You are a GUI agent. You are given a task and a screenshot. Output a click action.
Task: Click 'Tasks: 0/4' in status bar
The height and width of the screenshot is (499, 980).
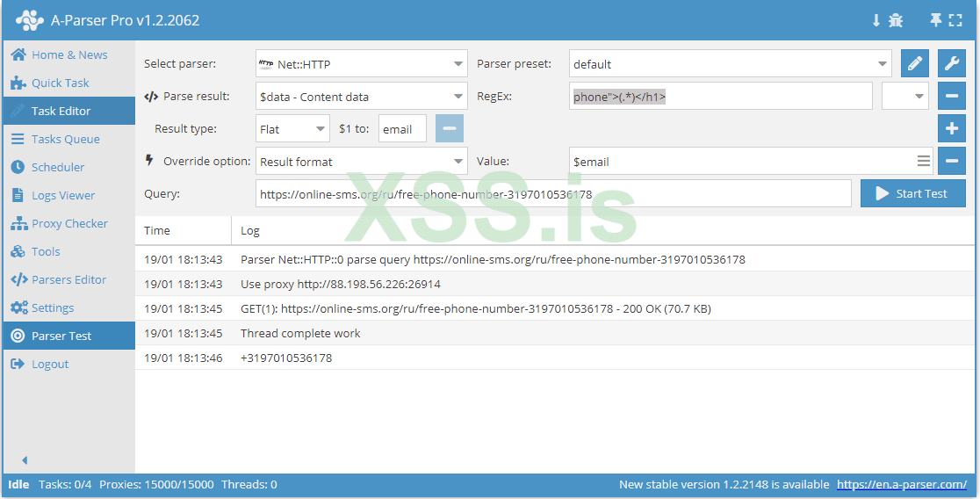pyautogui.click(x=65, y=485)
